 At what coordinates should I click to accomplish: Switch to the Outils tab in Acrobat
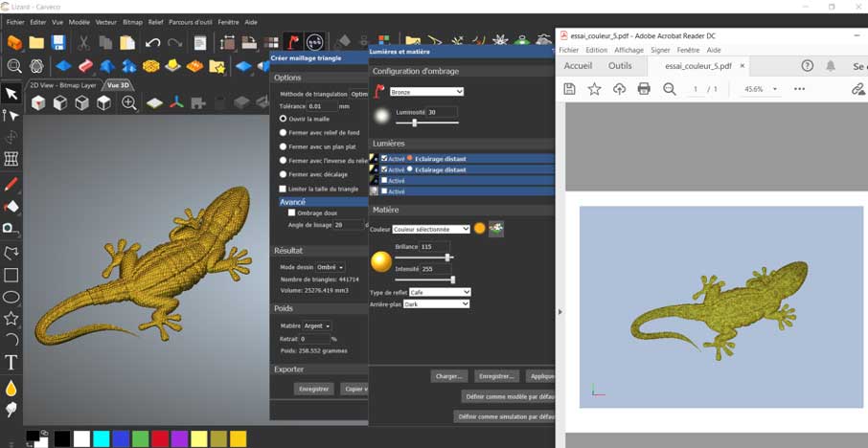(x=620, y=66)
